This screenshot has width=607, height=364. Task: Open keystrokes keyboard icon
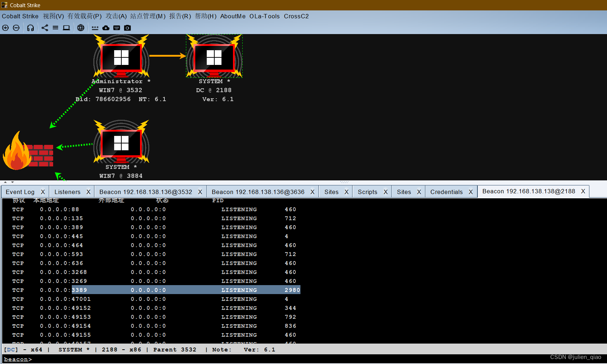pyautogui.click(x=117, y=28)
